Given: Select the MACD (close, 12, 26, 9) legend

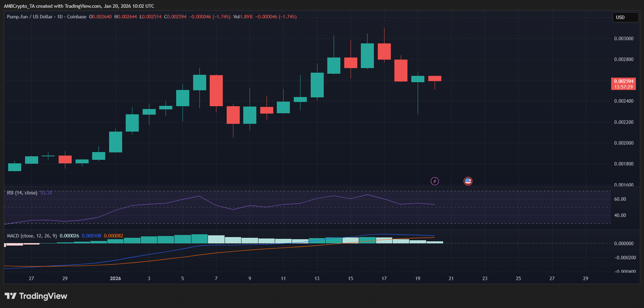Looking at the screenshot, I should coord(32,236).
